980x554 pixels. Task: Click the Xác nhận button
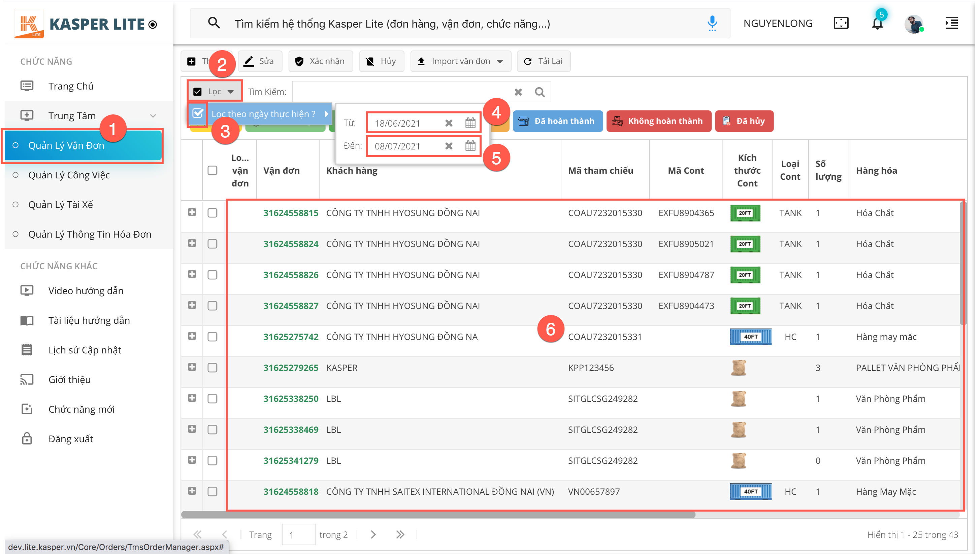[x=321, y=61]
